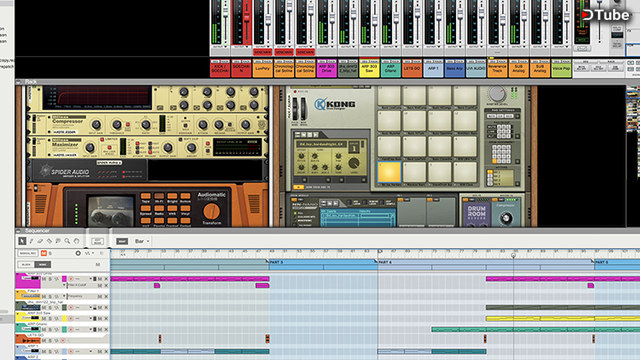Open ARP 303 Drive lane menu dropdown
Viewport: 640px width, 360px height.
pyautogui.click(x=91, y=279)
